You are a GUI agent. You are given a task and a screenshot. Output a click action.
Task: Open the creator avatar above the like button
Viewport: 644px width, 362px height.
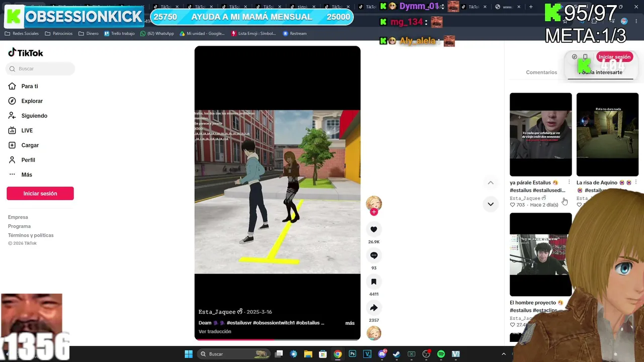point(374,203)
